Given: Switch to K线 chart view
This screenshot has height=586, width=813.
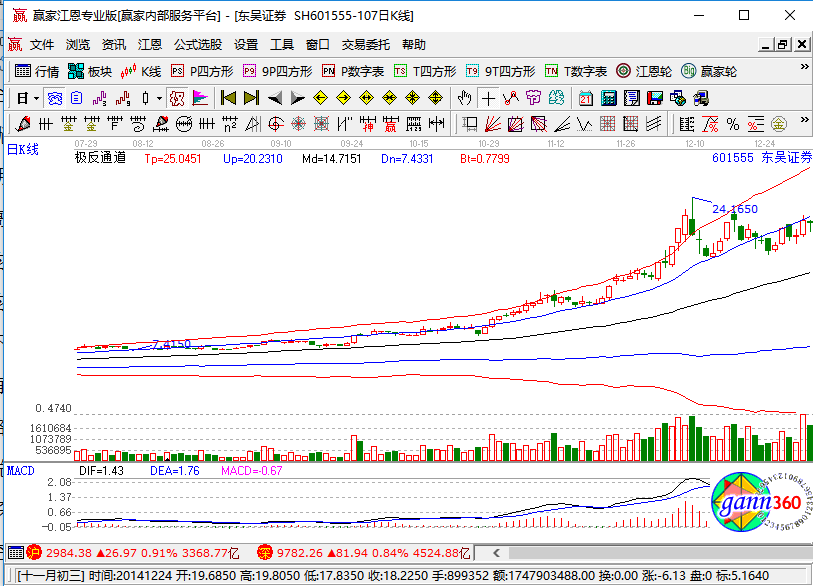Looking at the screenshot, I should 141,71.
